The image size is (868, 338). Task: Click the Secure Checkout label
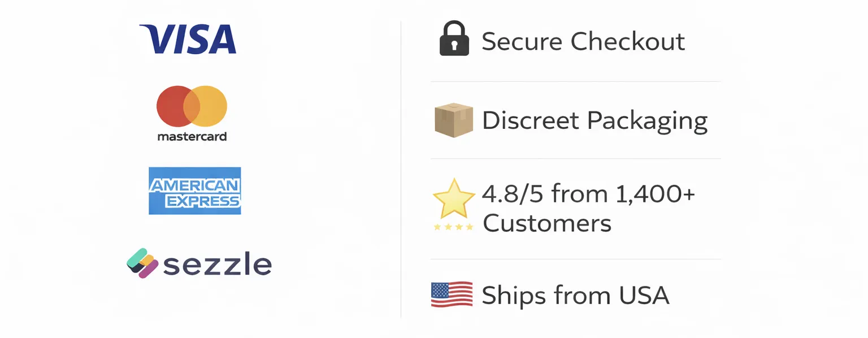[x=583, y=42]
